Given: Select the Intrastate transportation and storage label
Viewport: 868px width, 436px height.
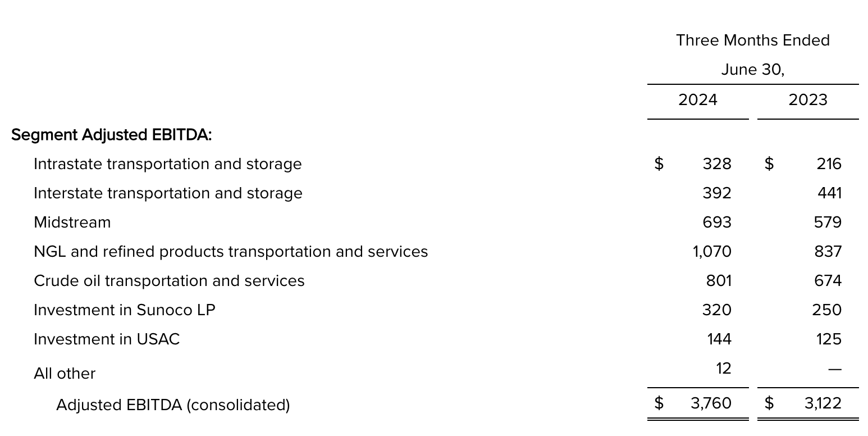Looking at the screenshot, I should point(167,164).
